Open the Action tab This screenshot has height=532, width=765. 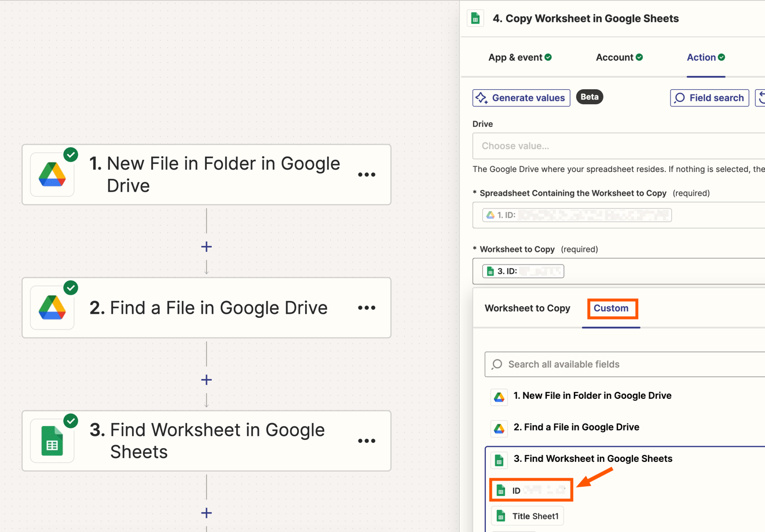coord(706,57)
